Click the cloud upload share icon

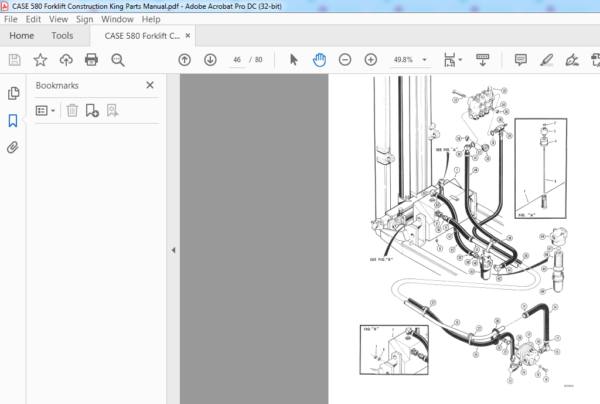pos(66,60)
